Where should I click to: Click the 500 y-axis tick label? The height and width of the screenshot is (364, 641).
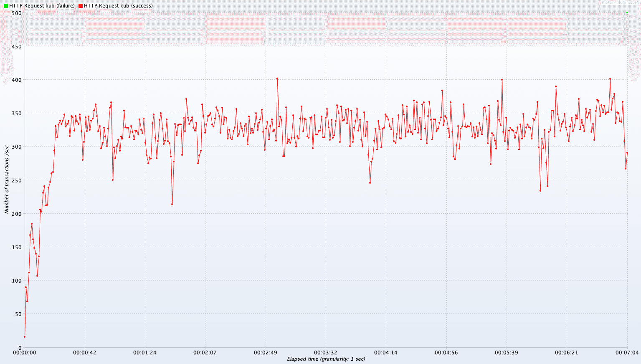click(x=17, y=13)
